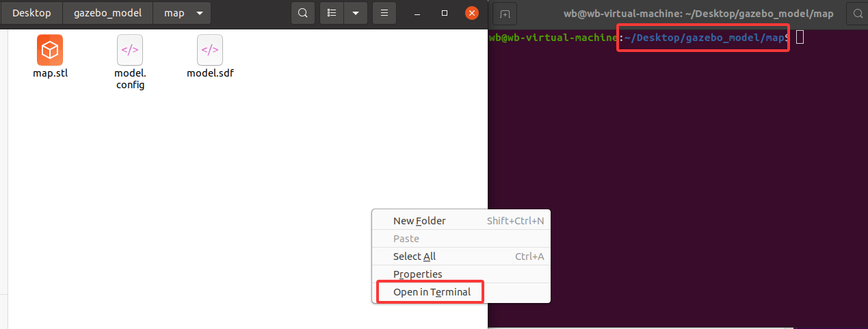Click the terminal prompt path text
Screen dimensions: 868x329
[x=704, y=38]
